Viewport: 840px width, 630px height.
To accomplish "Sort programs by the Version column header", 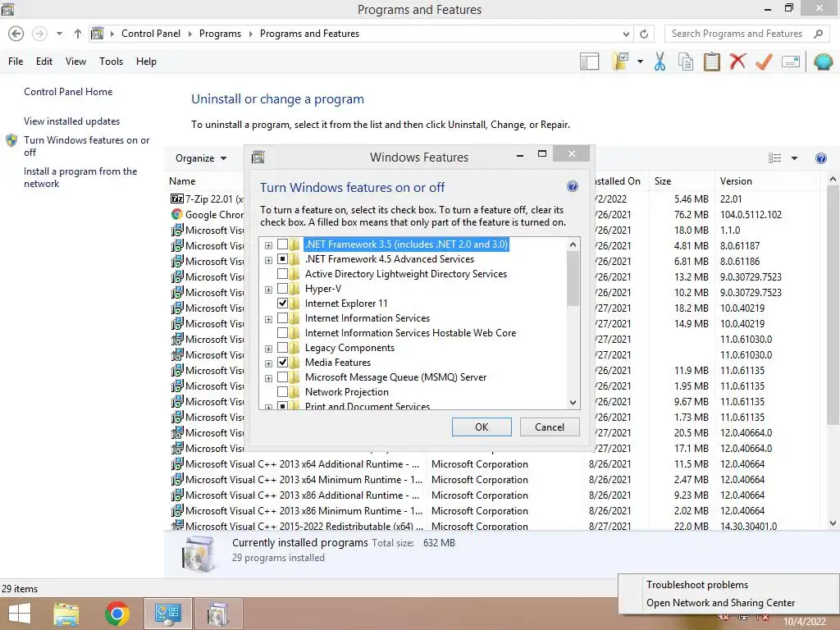I will coord(766,181).
